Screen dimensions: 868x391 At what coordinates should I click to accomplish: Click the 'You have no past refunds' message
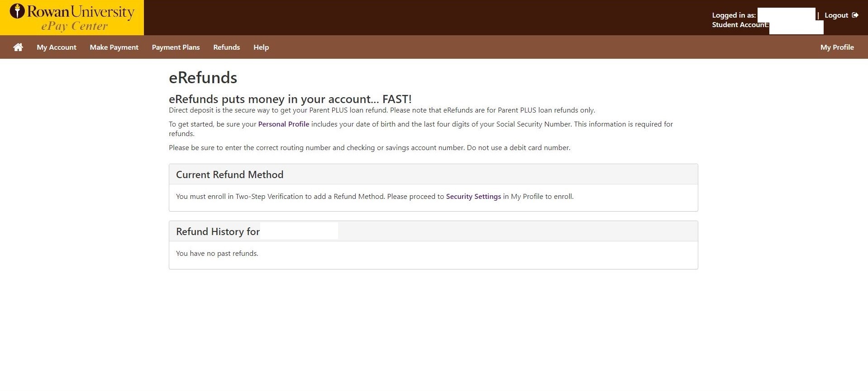click(217, 254)
